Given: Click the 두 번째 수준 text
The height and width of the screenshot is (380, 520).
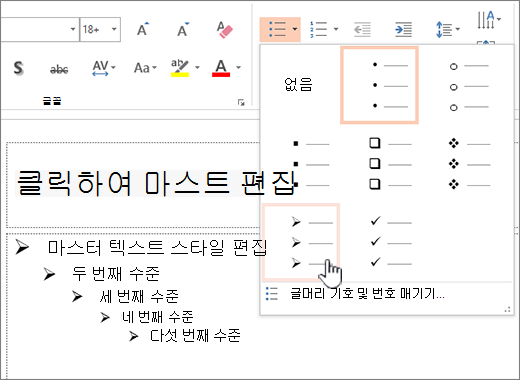Looking at the screenshot, I should coord(116,274).
